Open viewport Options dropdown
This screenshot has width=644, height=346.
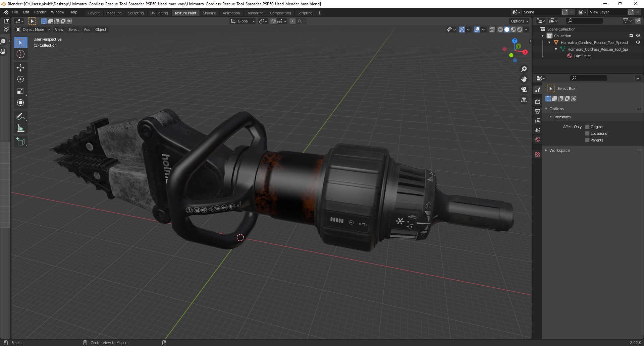[520, 21]
